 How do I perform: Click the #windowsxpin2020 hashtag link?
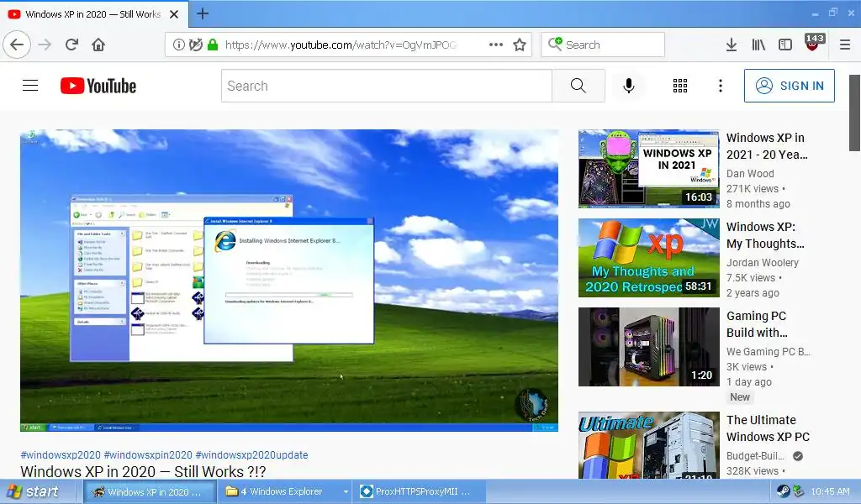click(x=148, y=455)
